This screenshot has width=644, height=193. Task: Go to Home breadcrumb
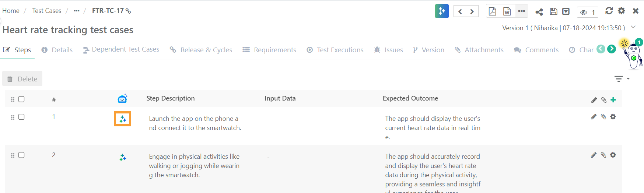coord(11,11)
